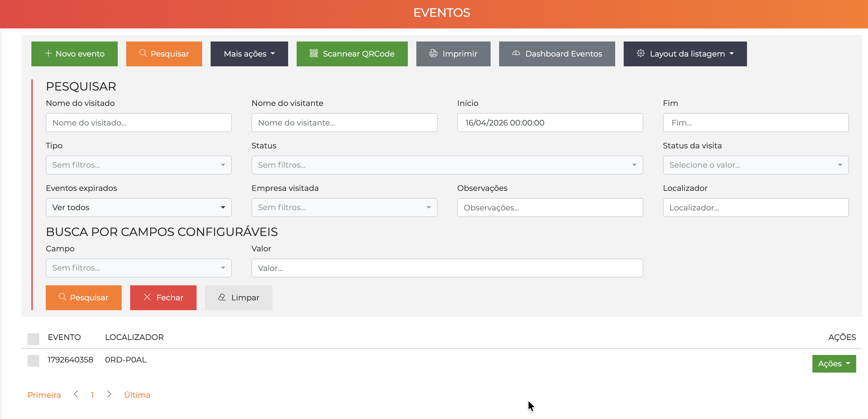Click the Layout da listagem caret arrow
The height and width of the screenshot is (419, 868).
click(x=732, y=54)
